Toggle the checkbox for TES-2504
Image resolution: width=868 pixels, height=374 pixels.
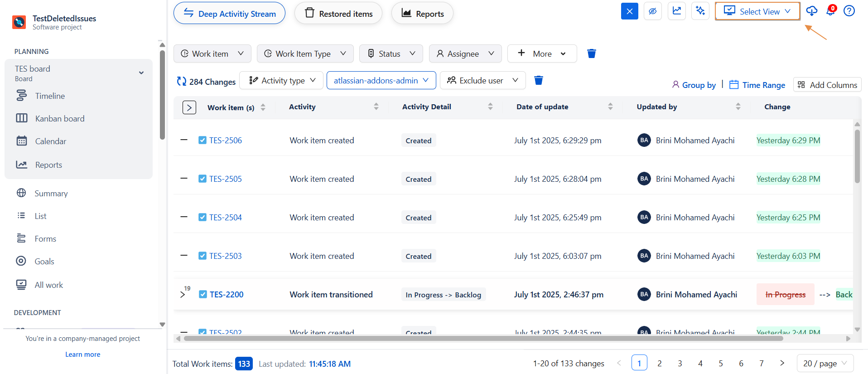[203, 217]
